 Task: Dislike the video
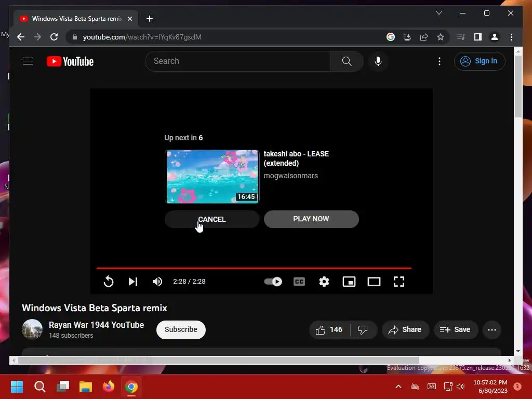coord(363,329)
